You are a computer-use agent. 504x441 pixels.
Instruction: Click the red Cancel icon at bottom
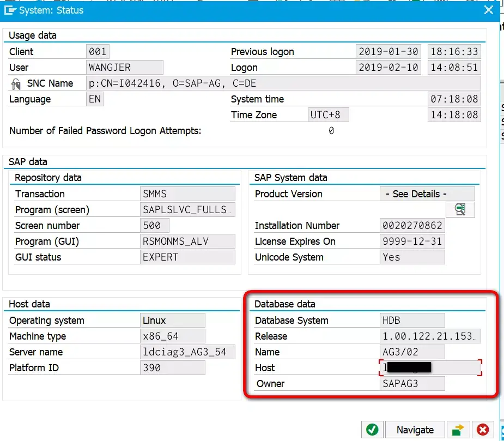(482, 430)
